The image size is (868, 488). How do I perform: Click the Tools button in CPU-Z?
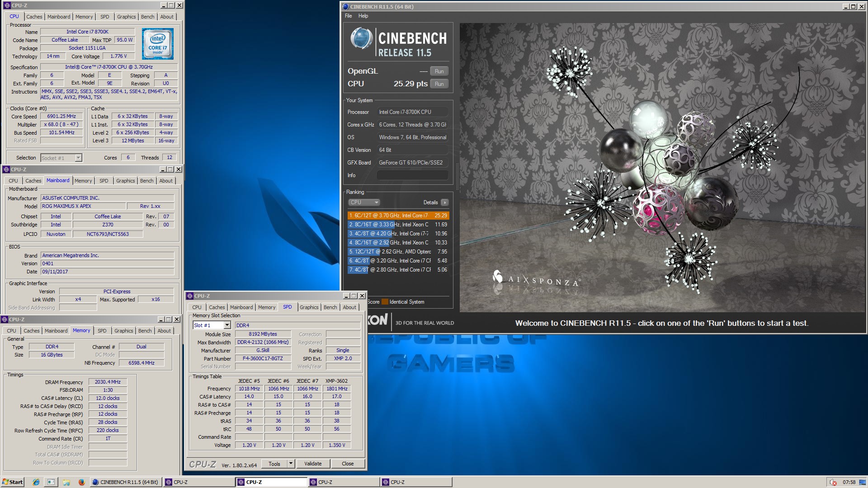click(274, 464)
